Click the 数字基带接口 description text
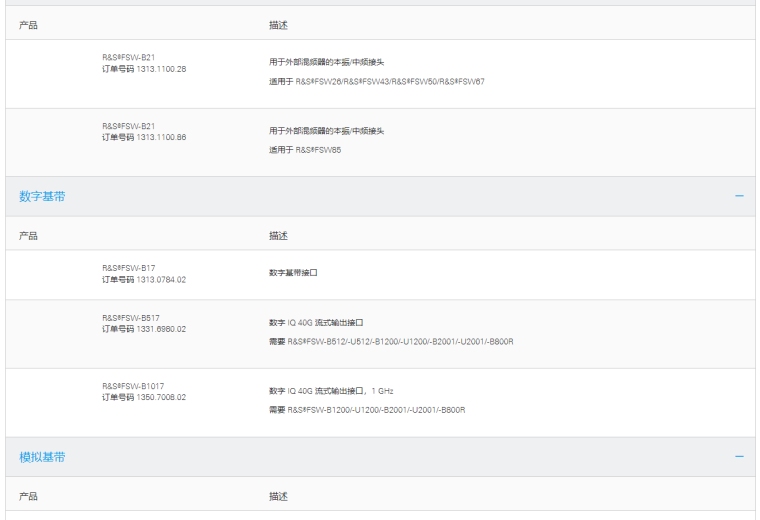This screenshot has height=520, width=760. click(293, 272)
